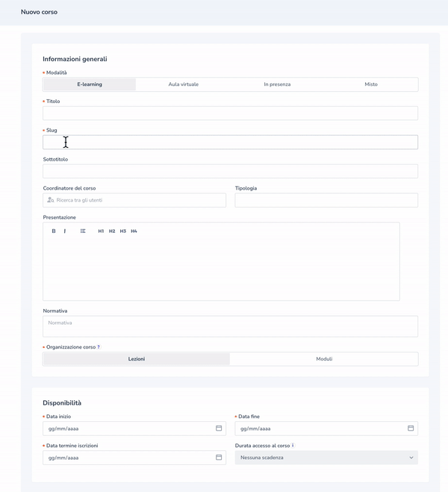Toggle italic formatting in Presentazione editor
Image resolution: width=448 pixels, height=492 pixels.
coord(65,231)
